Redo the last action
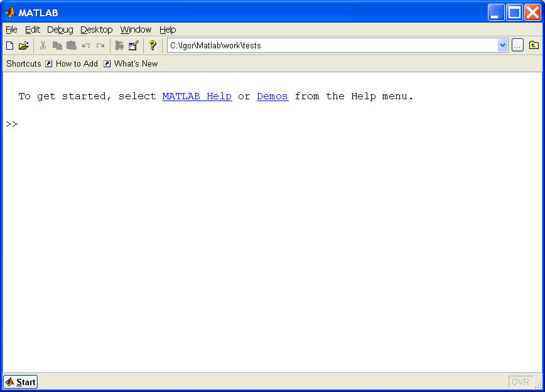Image resolution: width=545 pixels, height=392 pixels. 100,45
